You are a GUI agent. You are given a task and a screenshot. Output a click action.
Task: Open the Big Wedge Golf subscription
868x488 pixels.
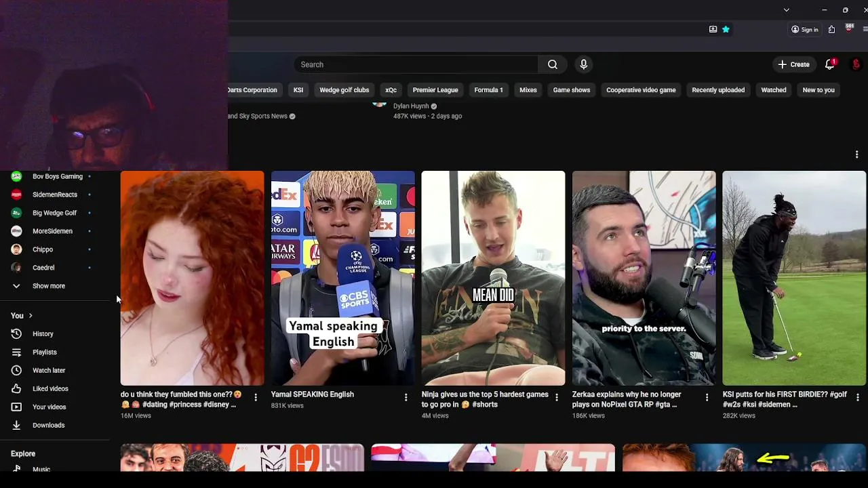pyautogui.click(x=55, y=213)
